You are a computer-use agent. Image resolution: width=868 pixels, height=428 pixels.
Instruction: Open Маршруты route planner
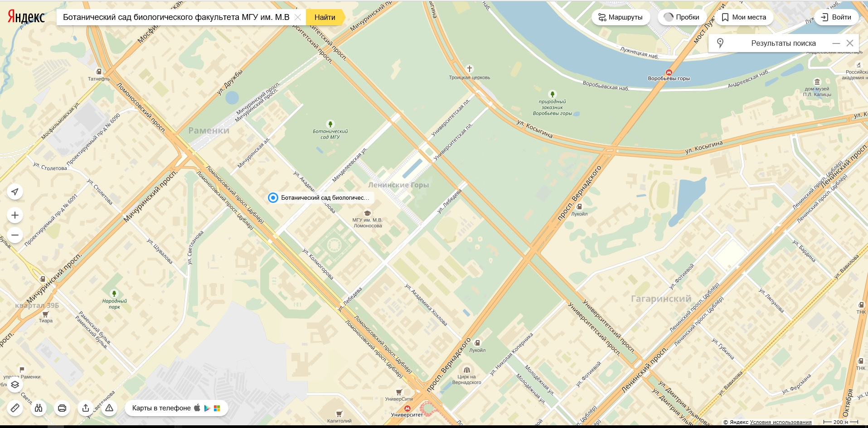click(x=621, y=17)
